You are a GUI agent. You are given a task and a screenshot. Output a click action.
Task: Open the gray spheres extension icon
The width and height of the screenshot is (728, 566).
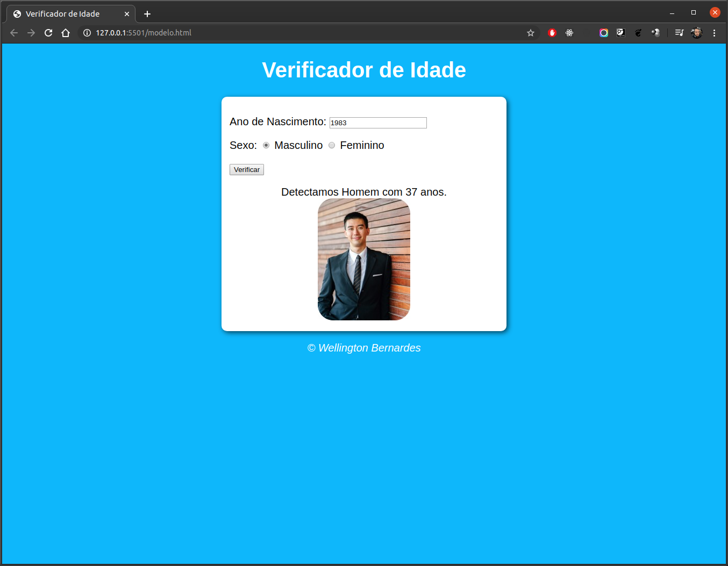tap(655, 33)
